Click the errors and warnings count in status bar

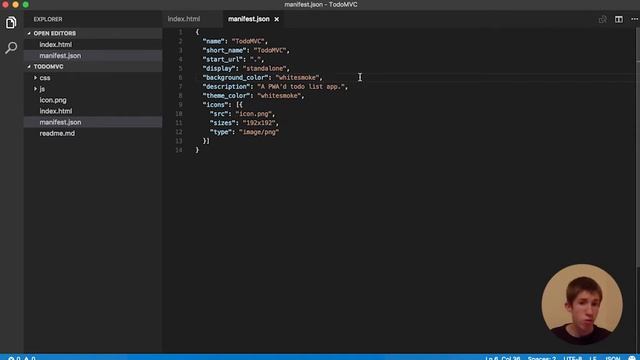pos(22,358)
